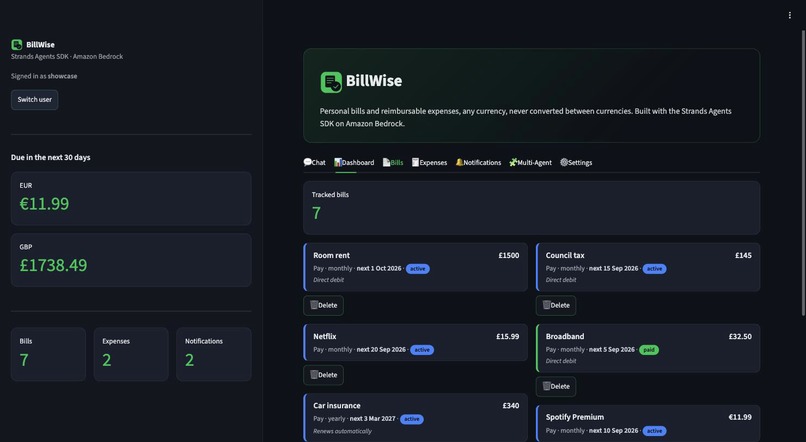Click the bell icon on Notifications tab
This screenshot has height=442, width=806.
pyautogui.click(x=459, y=162)
